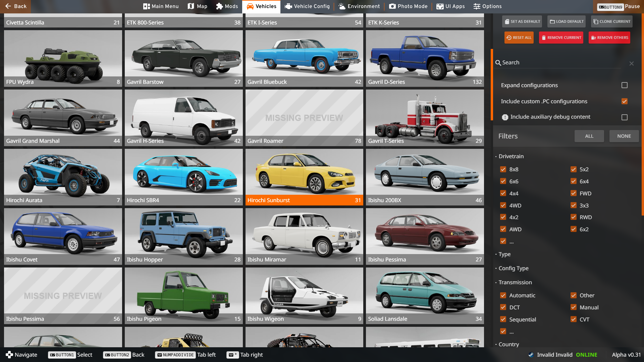The width and height of the screenshot is (644, 362).
Task: Select the Soliad Lansdale minivan
Action: [x=425, y=296]
